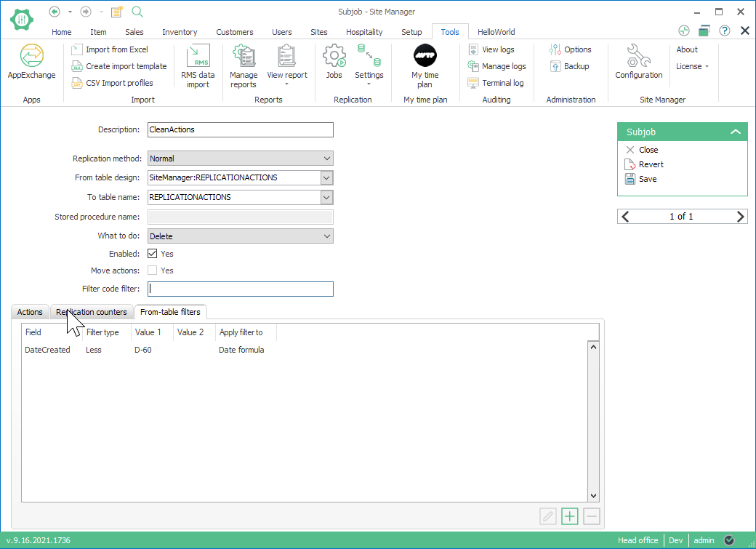756x549 pixels.
Task: Click Import from Excel
Action: pyautogui.click(x=116, y=49)
